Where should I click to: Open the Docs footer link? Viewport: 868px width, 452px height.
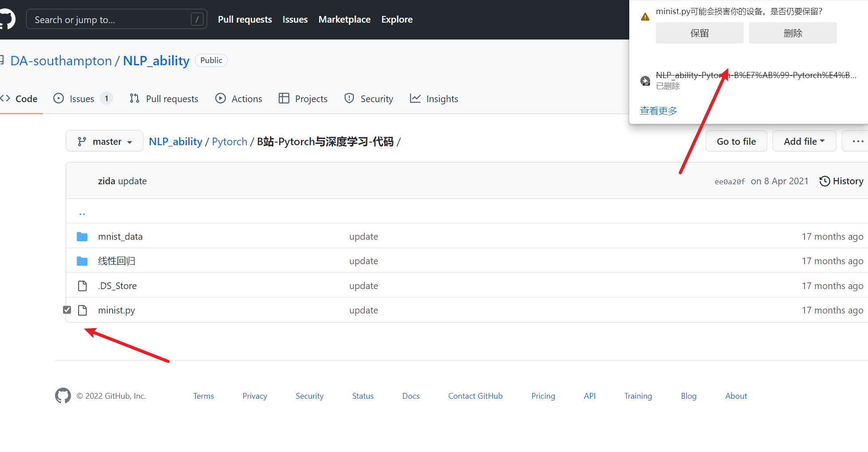[x=411, y=396]
